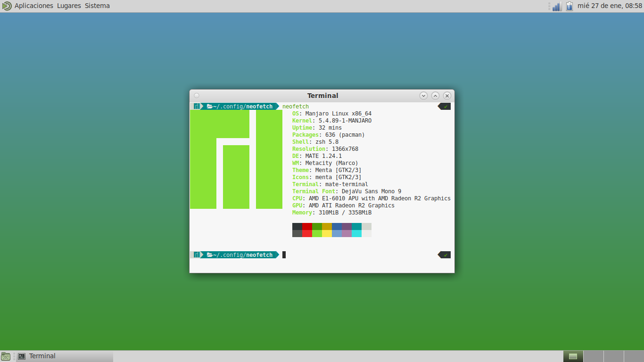Open the Lugares menu
The image size is (644, 362).
(x=69, y=6)
